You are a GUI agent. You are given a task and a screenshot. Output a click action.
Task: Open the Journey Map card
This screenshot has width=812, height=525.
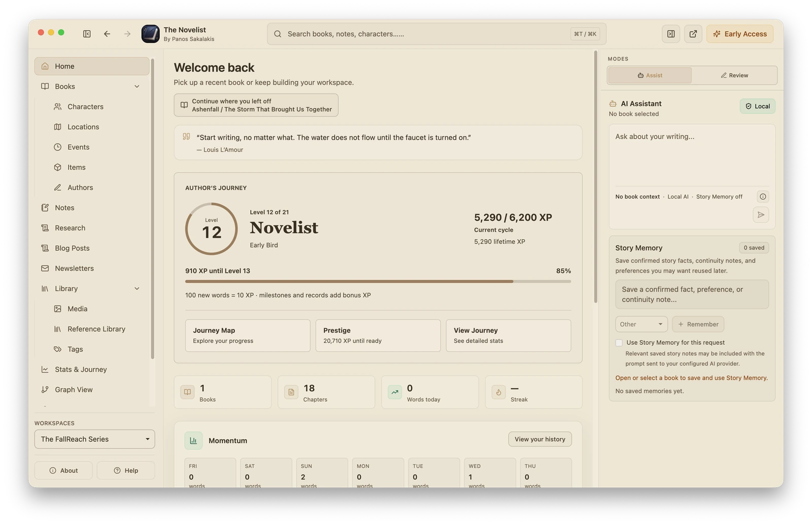[x=248, y=336]
